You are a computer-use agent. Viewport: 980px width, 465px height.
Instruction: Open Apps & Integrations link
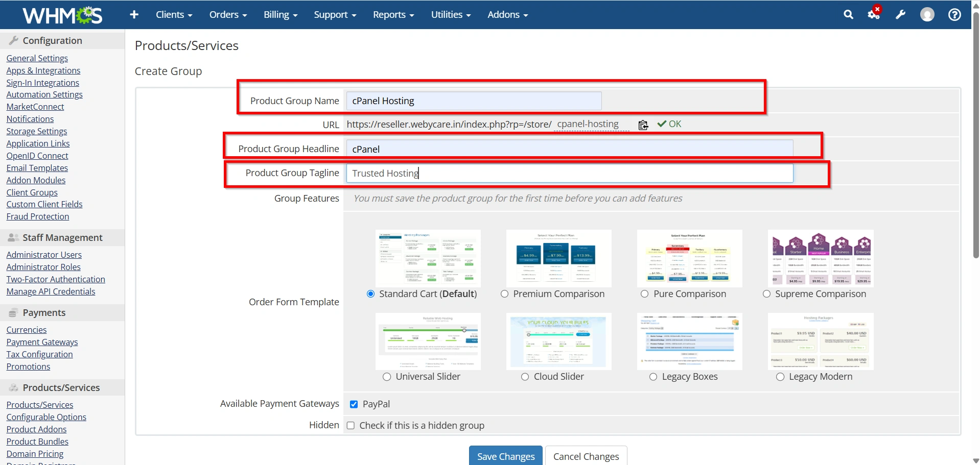pos(43,70)
